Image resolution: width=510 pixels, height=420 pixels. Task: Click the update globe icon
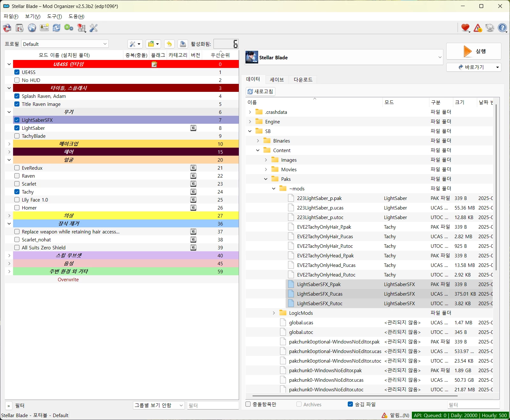(490, 28)
